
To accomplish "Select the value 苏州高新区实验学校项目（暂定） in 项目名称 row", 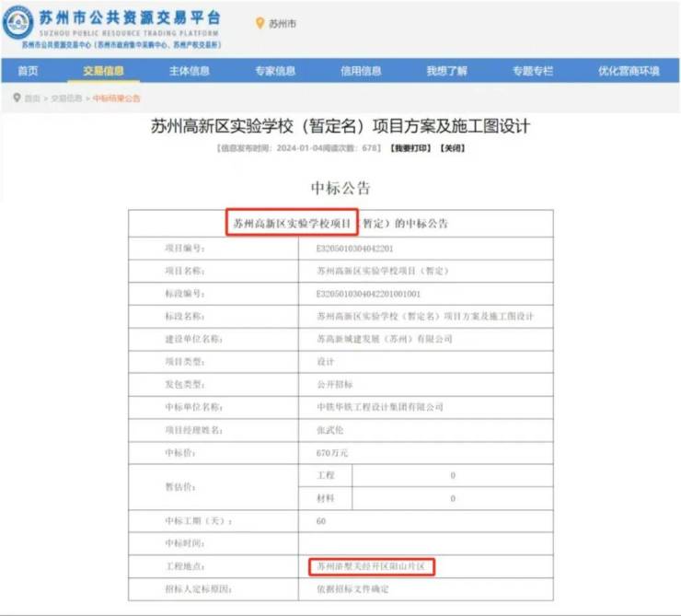I will (383, 271).
